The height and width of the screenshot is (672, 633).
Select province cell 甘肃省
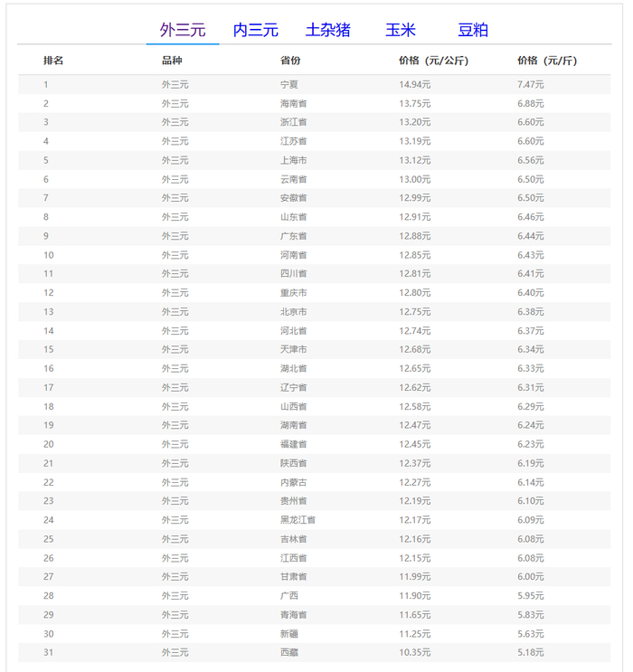tap(294, 576)
